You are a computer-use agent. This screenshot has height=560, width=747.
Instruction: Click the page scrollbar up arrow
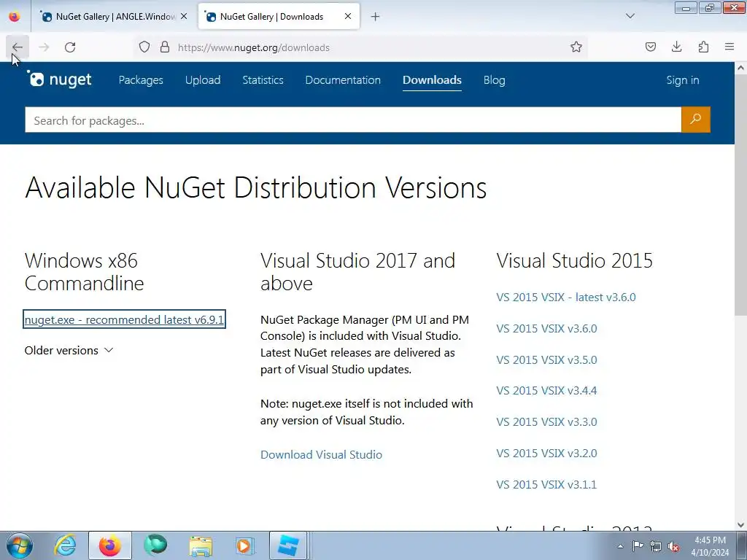741,68
